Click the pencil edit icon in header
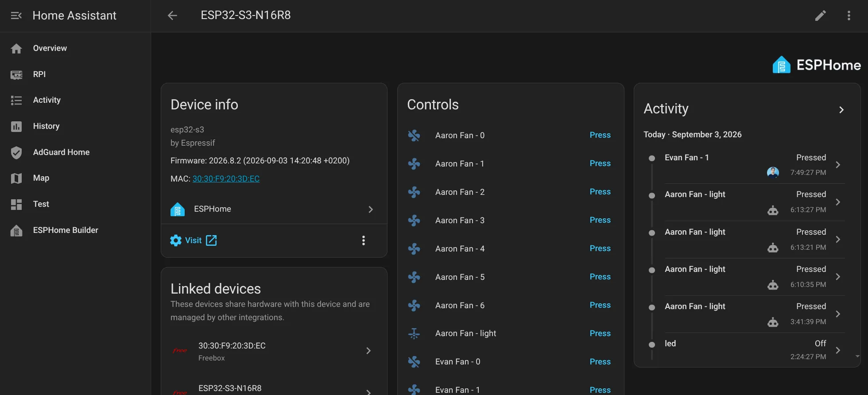 [x=821, y=15]
